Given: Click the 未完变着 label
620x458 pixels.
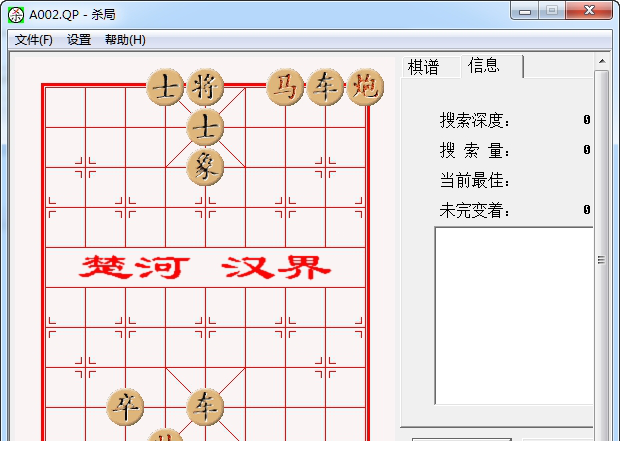Looking at the screenshot, I should click(474, 210).
